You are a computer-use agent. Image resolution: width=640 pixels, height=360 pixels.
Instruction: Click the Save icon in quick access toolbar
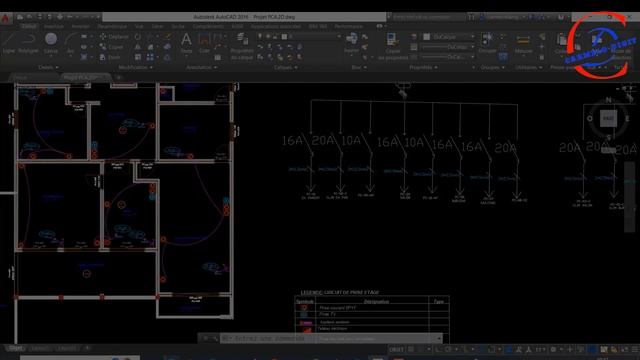click(x=40, y=17)
